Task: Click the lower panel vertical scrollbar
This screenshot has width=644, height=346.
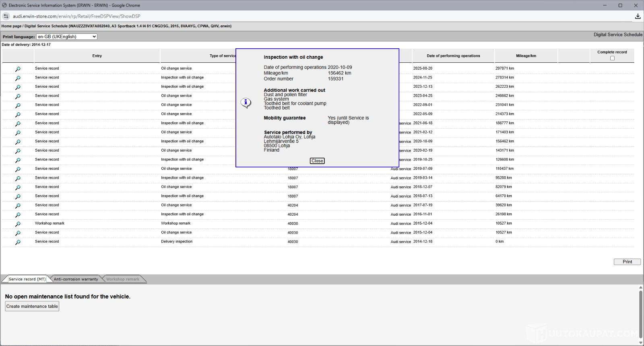Action: (x=640, y=310)
